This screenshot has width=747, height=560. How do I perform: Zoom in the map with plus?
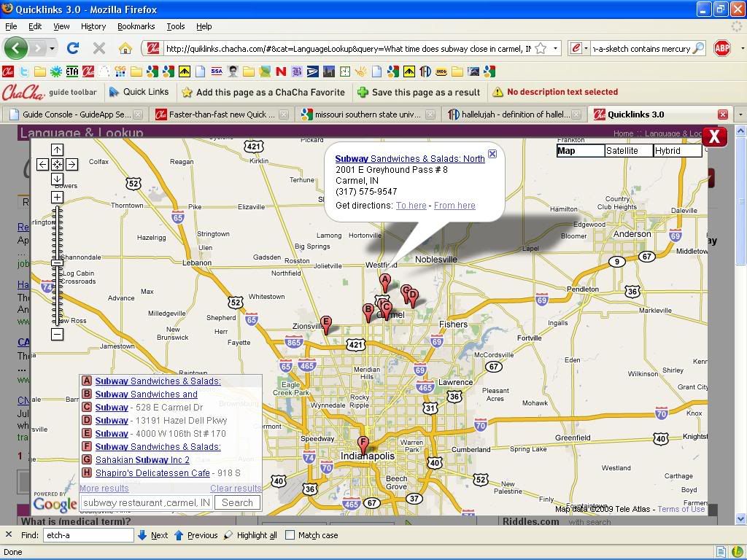click(x=57, y=197)
